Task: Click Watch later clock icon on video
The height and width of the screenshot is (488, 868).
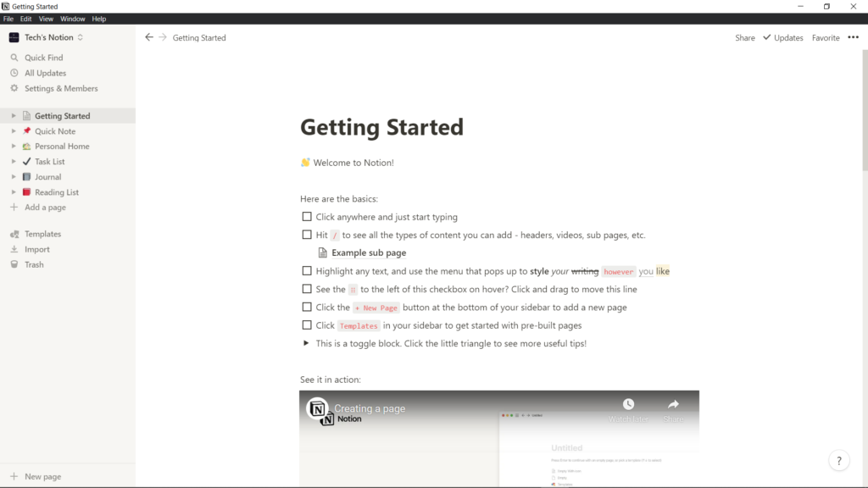Action: [628, 405]
